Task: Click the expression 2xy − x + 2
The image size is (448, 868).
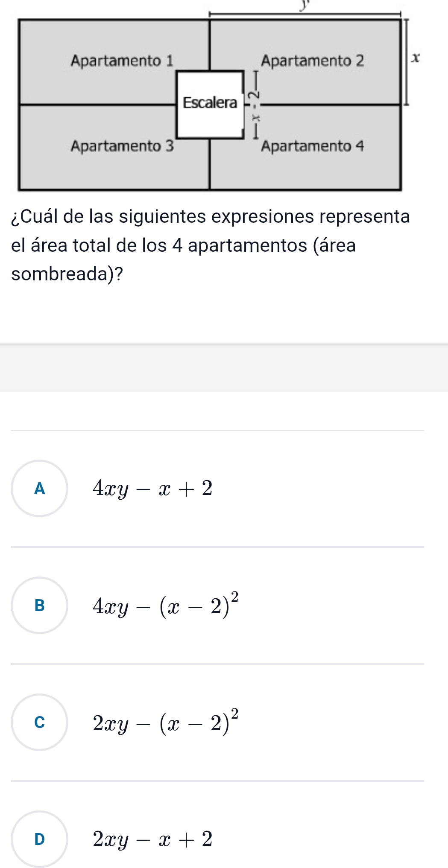Action: click(x=153, y=839)
